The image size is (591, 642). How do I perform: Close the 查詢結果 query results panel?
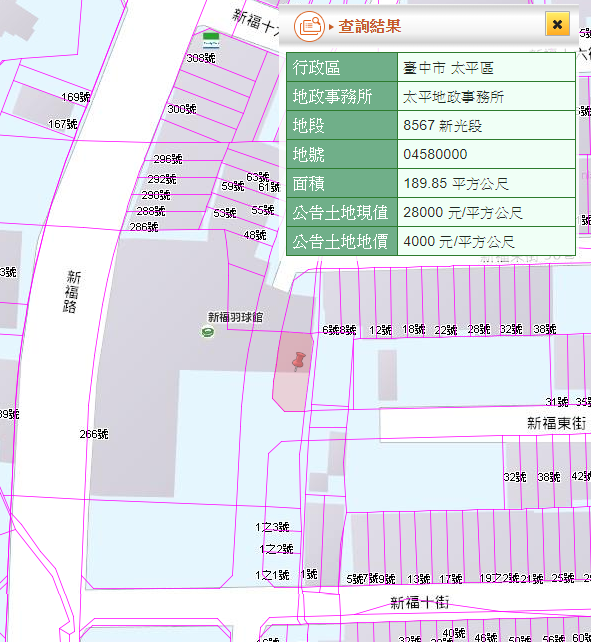tap(557, 24)
